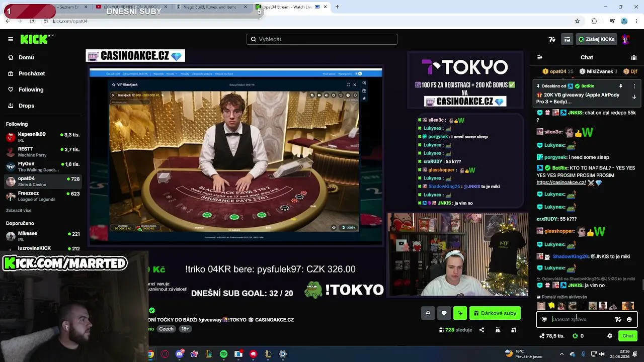Open pinned message three-dot options

point(634,86)
